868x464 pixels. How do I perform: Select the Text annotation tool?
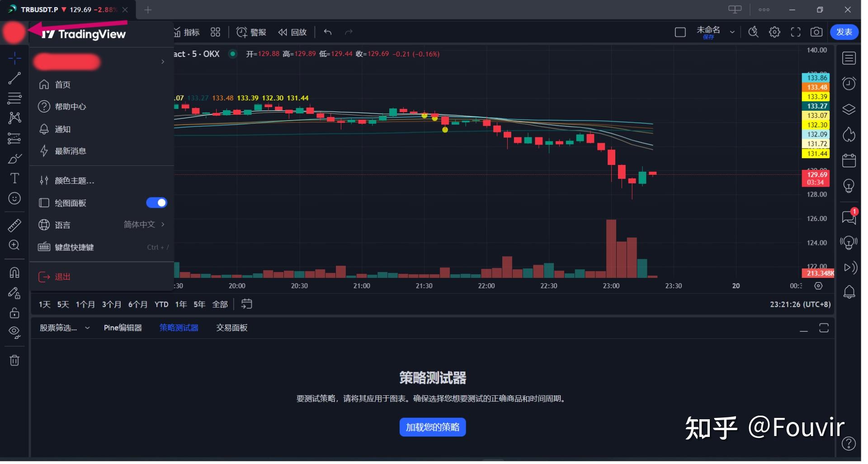pos(14,178)
